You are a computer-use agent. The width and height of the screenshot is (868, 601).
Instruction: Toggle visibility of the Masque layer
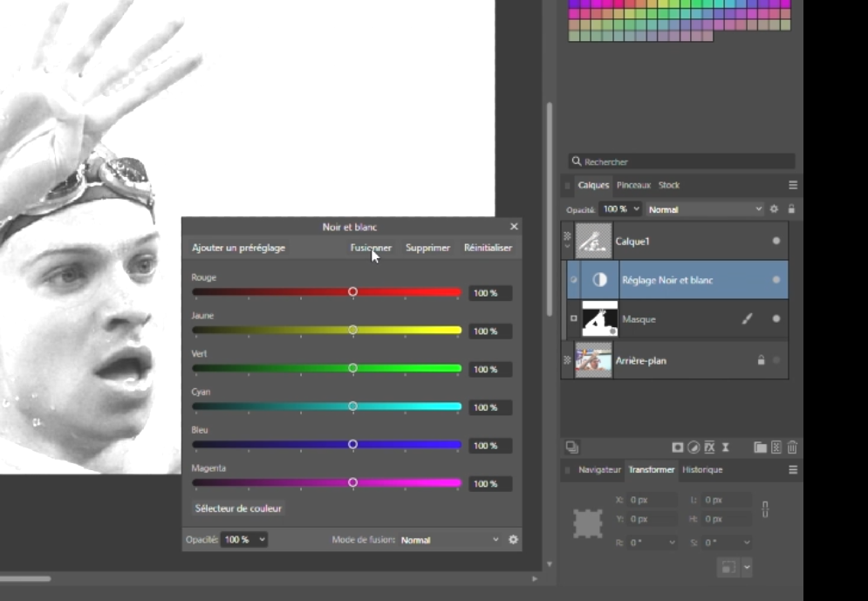tap(776, 319)
